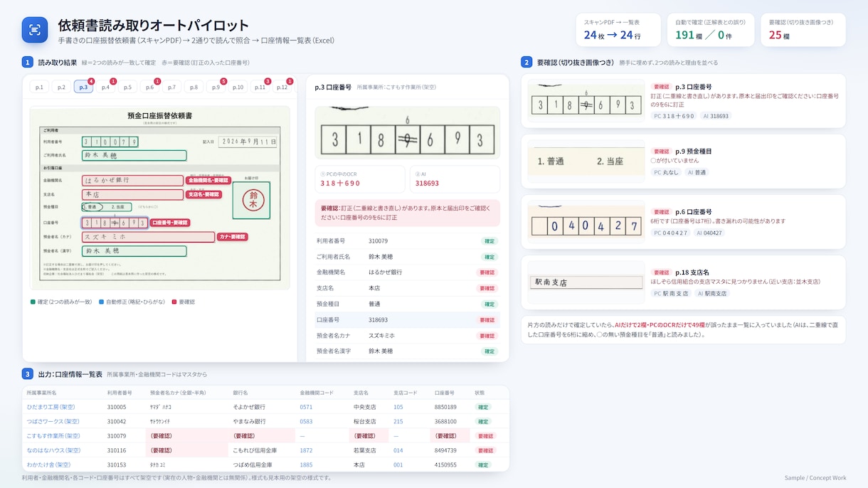Select the はるかぜ銀行 field on scanned form
This screenshot has width=868, height=488.
(132, 181)
